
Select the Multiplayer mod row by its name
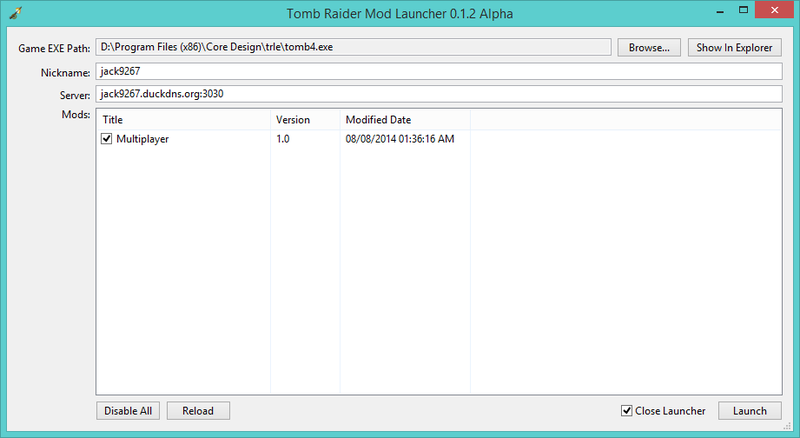pyautogui.click(x=136, y=140)
